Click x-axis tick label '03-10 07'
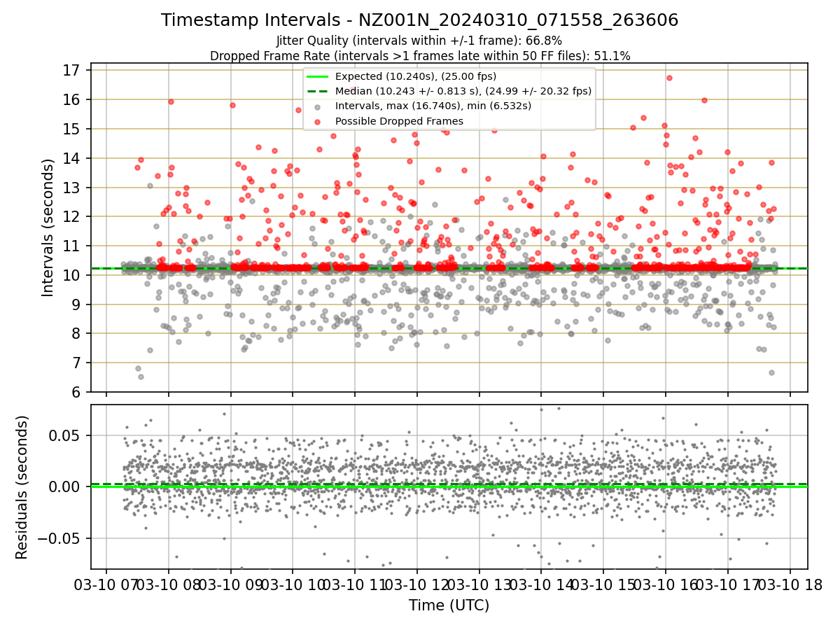This screenshot has width=840, height=630. [x=106, y=585]
